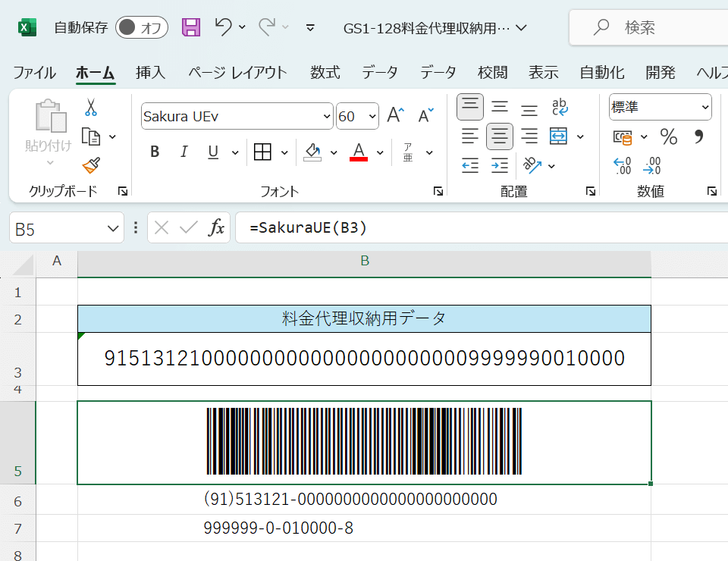Image resolution: width=728 pixels, height=561 pixels.
Task: Open the 校閲 tab
Action: (493, 72)
